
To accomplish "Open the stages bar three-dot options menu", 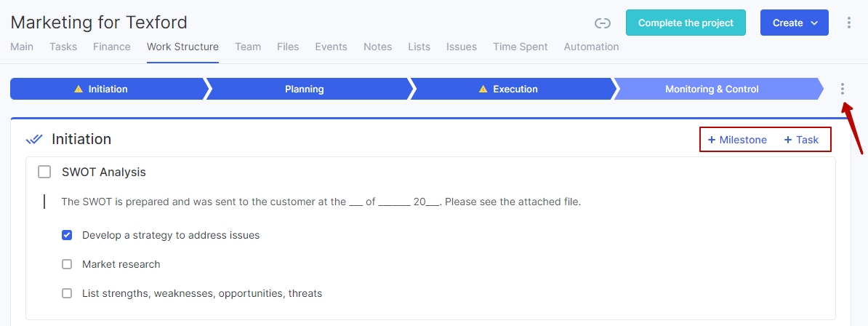I will click(x=843, y=89).
